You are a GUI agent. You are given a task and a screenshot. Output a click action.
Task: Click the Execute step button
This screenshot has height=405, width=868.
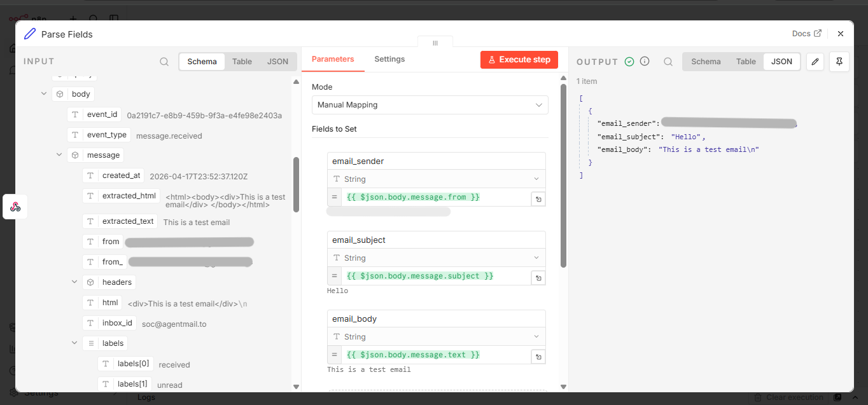pos(519,60)
